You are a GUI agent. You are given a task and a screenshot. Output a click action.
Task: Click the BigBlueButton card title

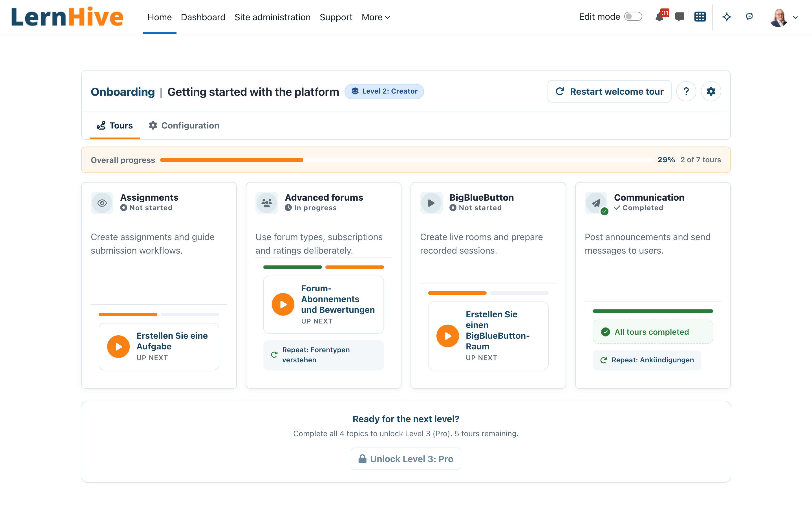[x=481, y=198]
